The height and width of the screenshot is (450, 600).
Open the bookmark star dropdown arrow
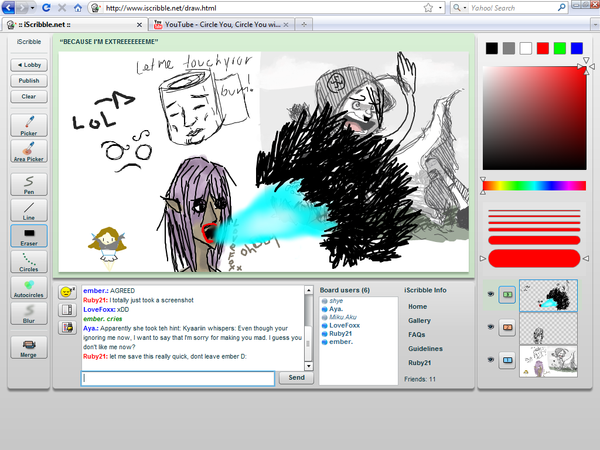(440, 8)
